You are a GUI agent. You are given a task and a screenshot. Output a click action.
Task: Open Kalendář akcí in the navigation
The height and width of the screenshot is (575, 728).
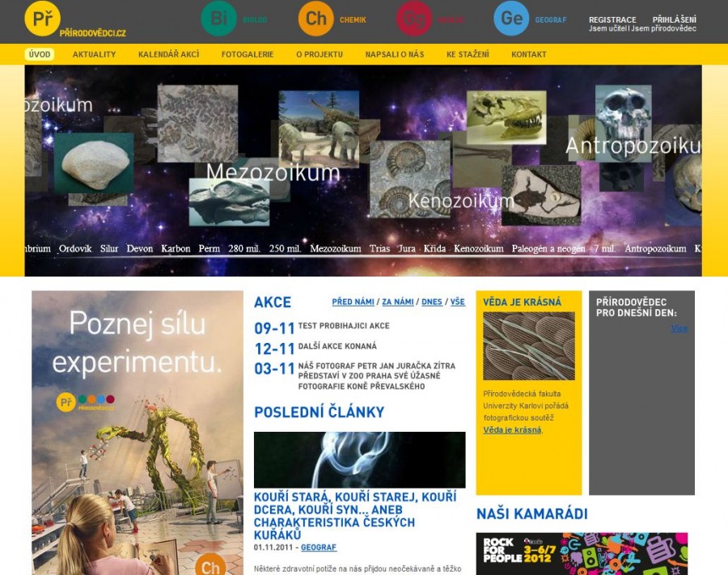click(168, 54)
